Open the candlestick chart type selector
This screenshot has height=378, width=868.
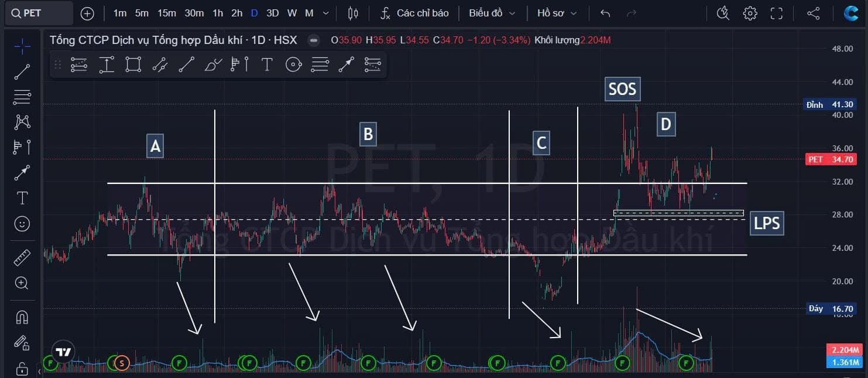[x=353, y=13]
